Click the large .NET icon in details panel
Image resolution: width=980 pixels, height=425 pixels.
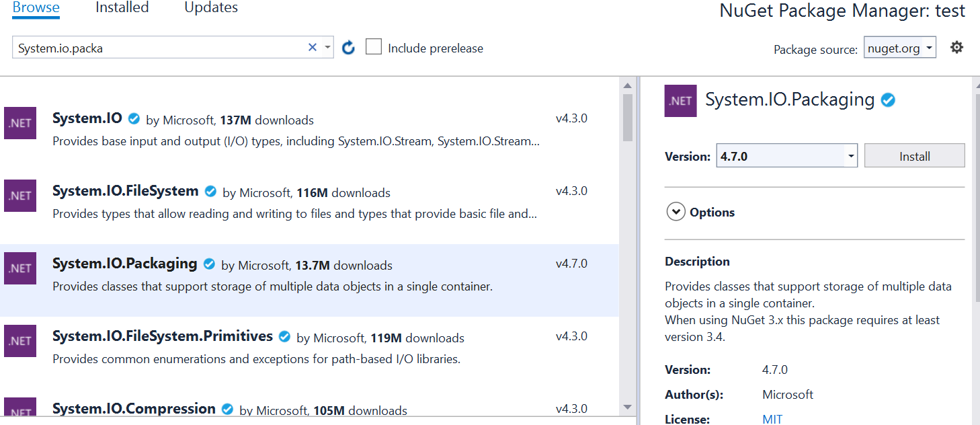(680, 101)
